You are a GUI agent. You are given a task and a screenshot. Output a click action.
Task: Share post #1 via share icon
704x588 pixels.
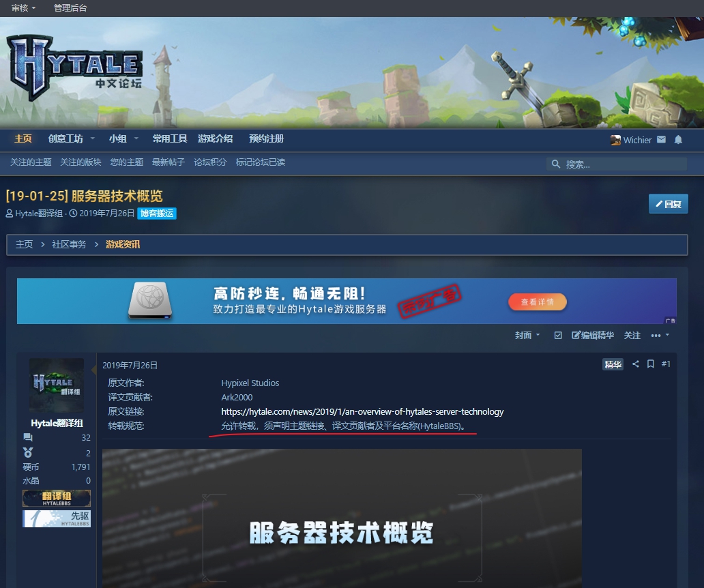point(635,364)
